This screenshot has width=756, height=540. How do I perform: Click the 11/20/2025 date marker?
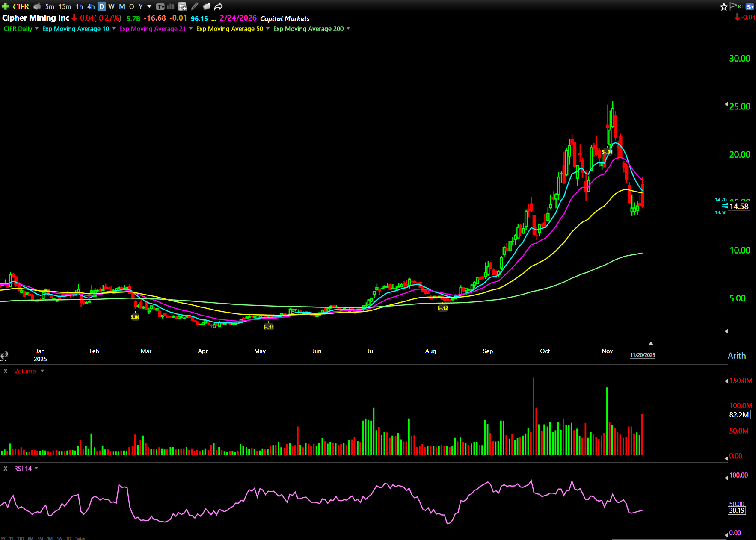click(x=642, y=355)
